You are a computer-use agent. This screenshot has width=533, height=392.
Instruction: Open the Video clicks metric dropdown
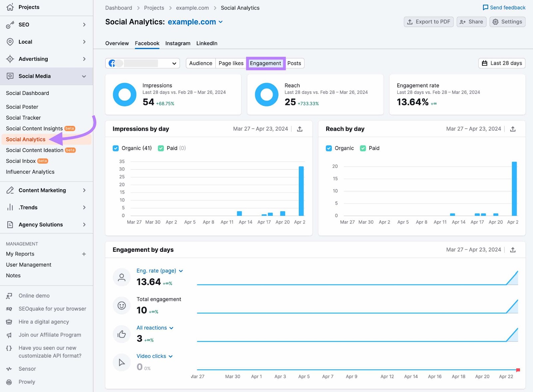coord(155,356)
